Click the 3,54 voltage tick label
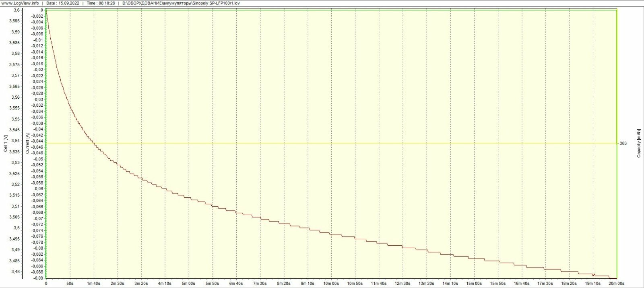 tap(16, 141)
